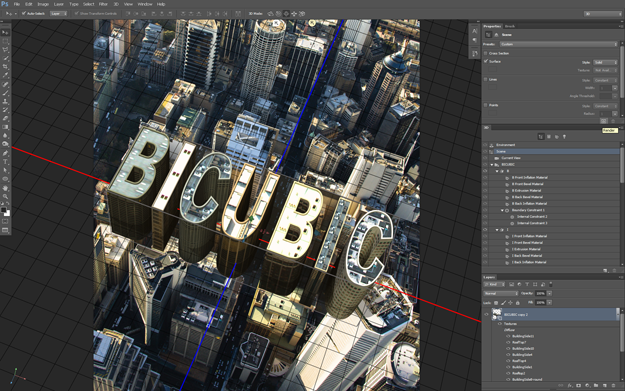Select the Horizontal Type tool
The width and height of the screenshot is (625, 391).
tap(5, 162)
